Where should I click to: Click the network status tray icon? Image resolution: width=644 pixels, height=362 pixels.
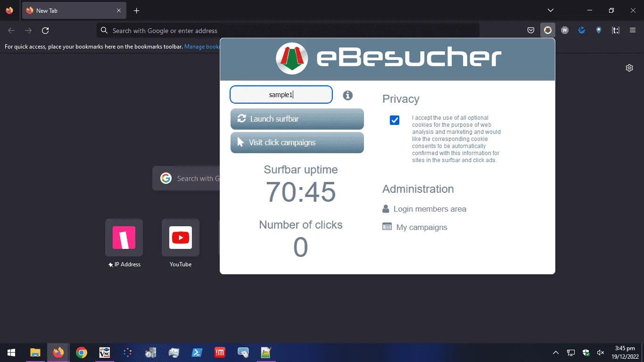571,353
